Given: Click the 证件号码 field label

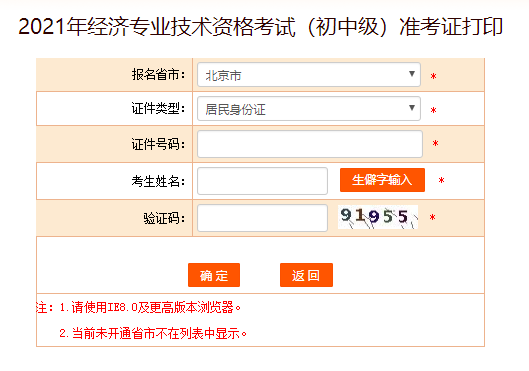Looking at the screenshot, I should [x=158, y=144].
